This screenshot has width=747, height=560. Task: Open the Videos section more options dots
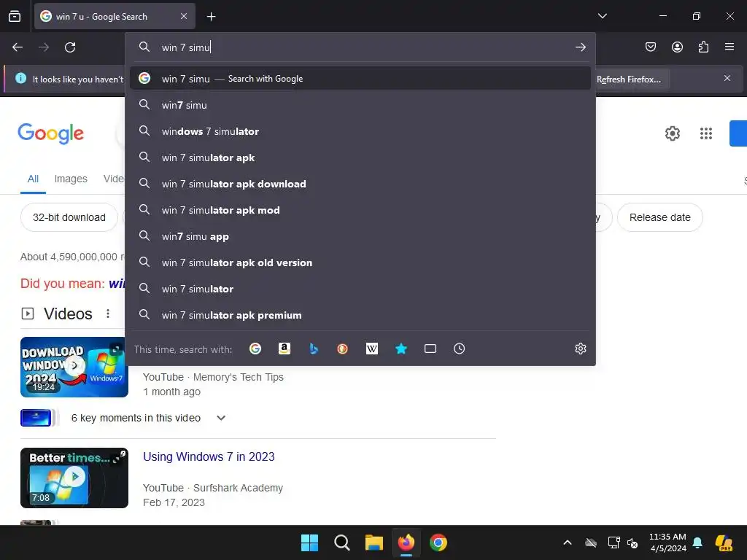[108, 314]
